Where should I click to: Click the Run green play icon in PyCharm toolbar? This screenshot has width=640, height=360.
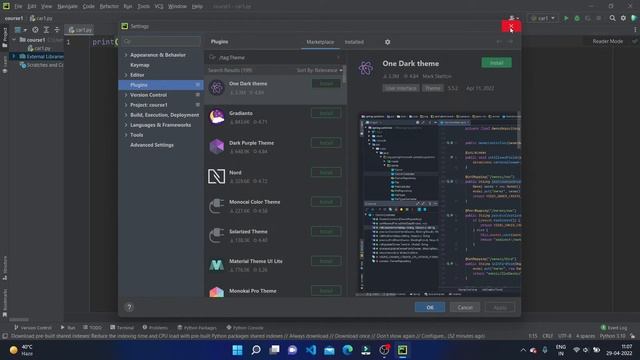[x=566, y=18]
